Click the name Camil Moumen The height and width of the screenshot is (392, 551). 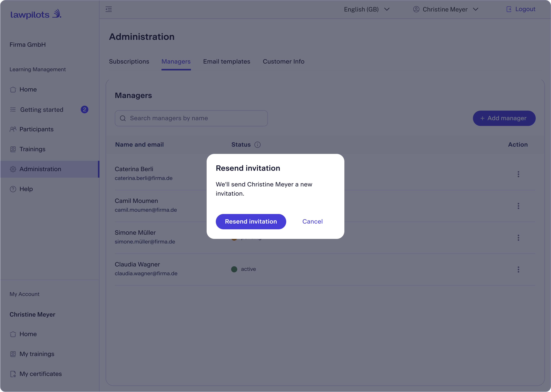point(136,201)
